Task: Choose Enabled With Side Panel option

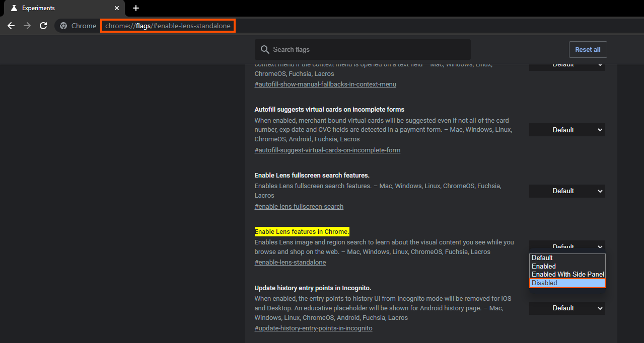Action: click(567, 274)
